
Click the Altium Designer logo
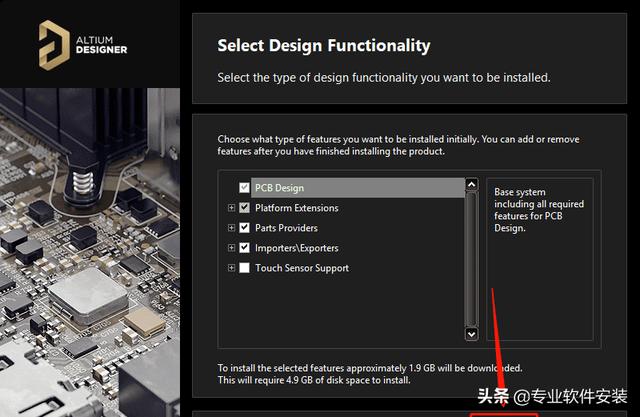(x=83, y=45)
